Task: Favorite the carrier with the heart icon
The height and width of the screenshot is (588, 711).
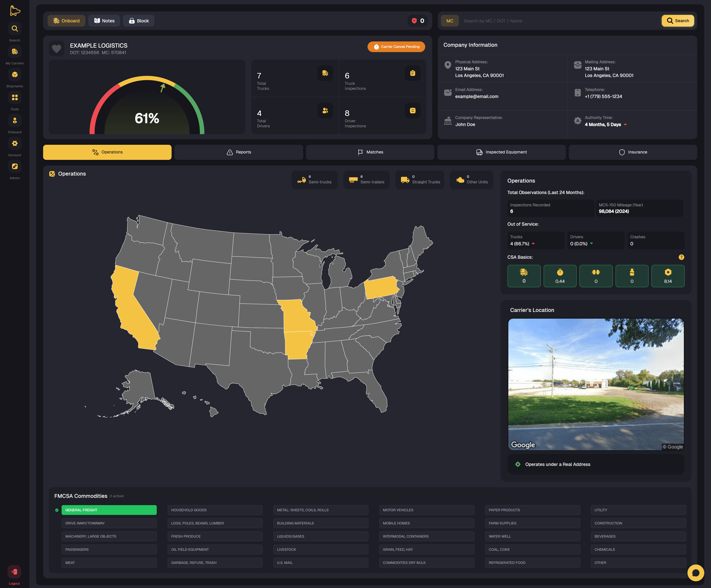Action: [x=57, y=49]
